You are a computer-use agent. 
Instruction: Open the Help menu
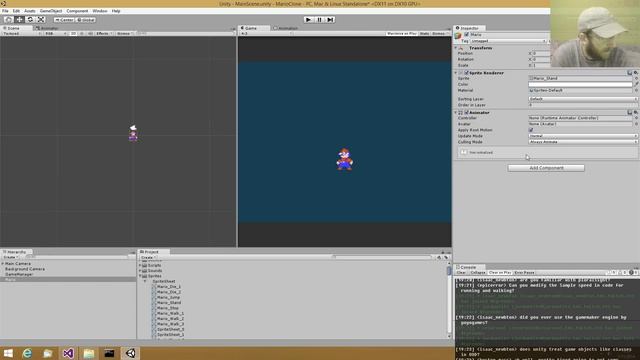pos(116,11)
